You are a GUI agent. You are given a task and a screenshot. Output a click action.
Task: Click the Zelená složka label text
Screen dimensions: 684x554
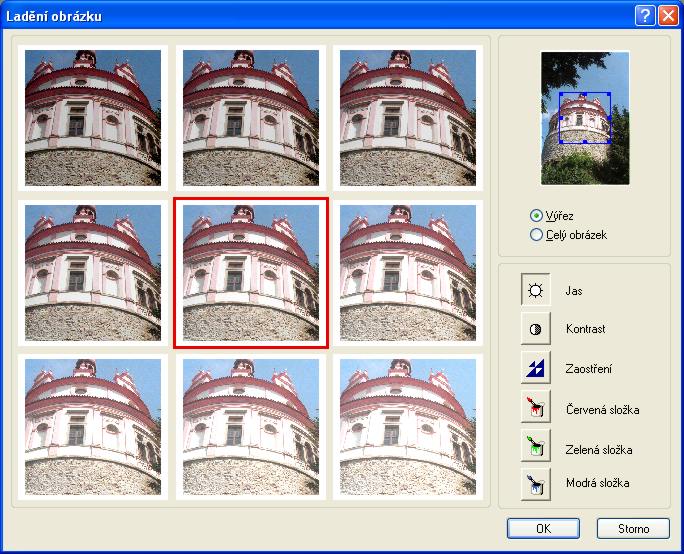[599, 449]
